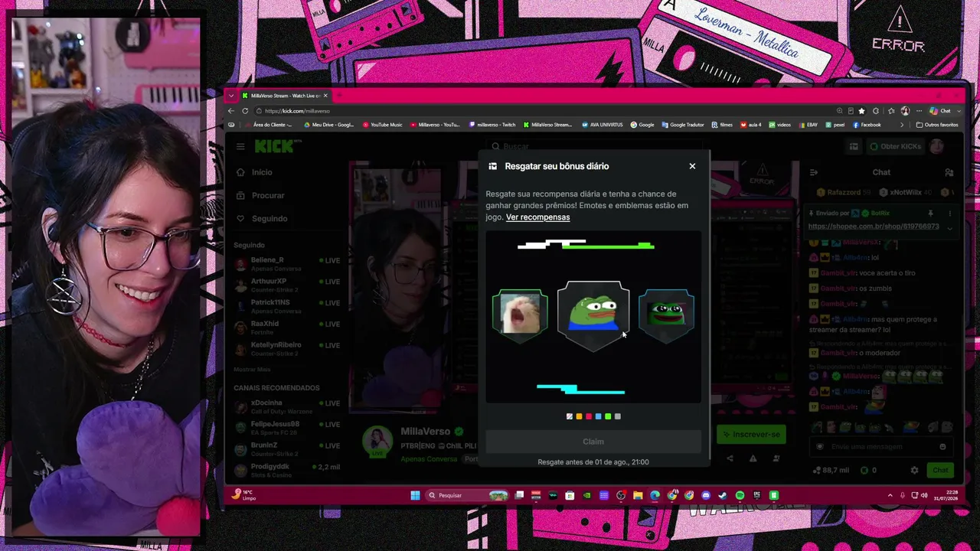Image resolution: width=980 pixels, height=551 pixels.
Task: Go to Kick home via logo
Action: pyautogui.click(x=275, y=146)
